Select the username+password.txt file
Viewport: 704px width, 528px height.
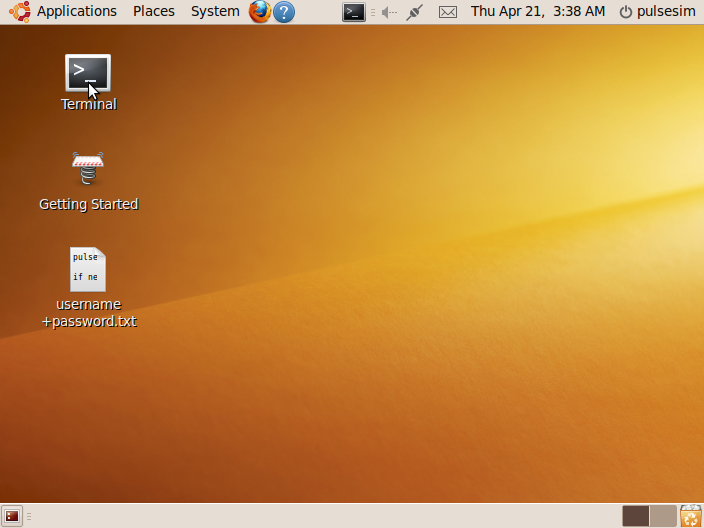(x=88, y=270)
